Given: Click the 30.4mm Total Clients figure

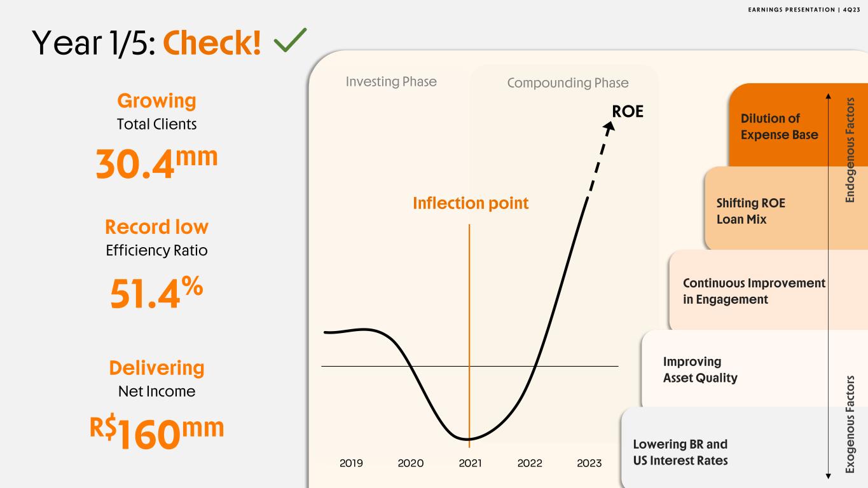Looking at the screenshot, I should [156, 163].
